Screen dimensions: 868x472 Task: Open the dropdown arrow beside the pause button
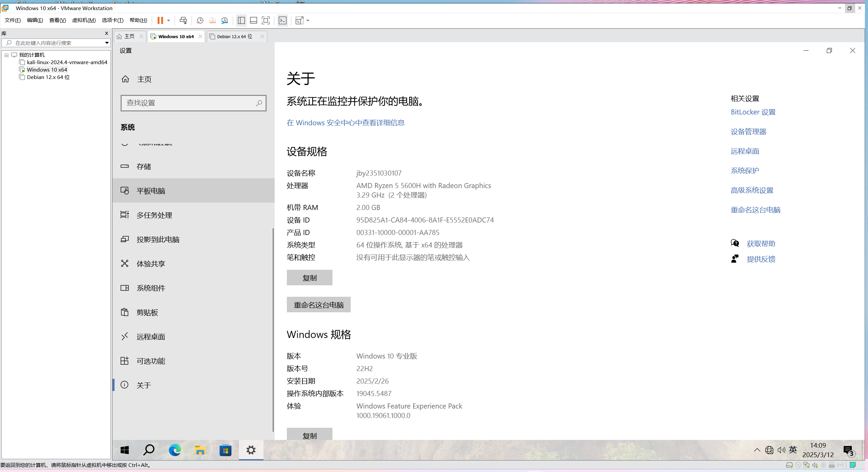click(x=169, y=21)
